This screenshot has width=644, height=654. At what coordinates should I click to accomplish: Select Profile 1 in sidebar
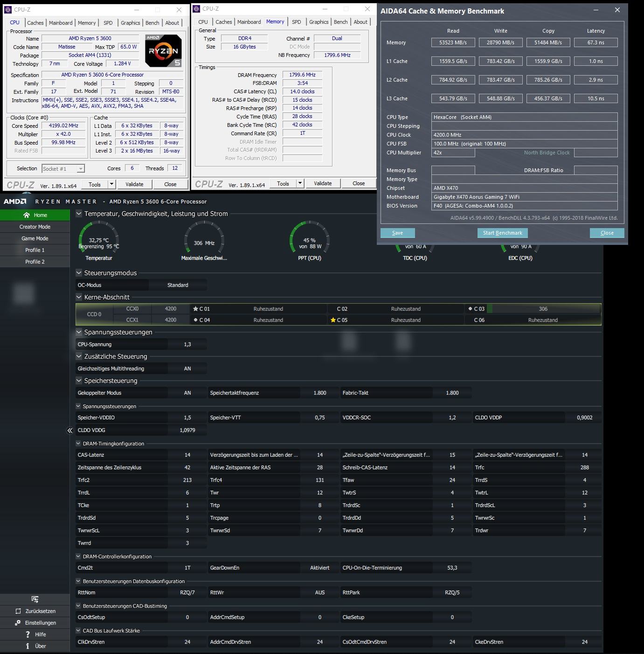tap(35, 250)
